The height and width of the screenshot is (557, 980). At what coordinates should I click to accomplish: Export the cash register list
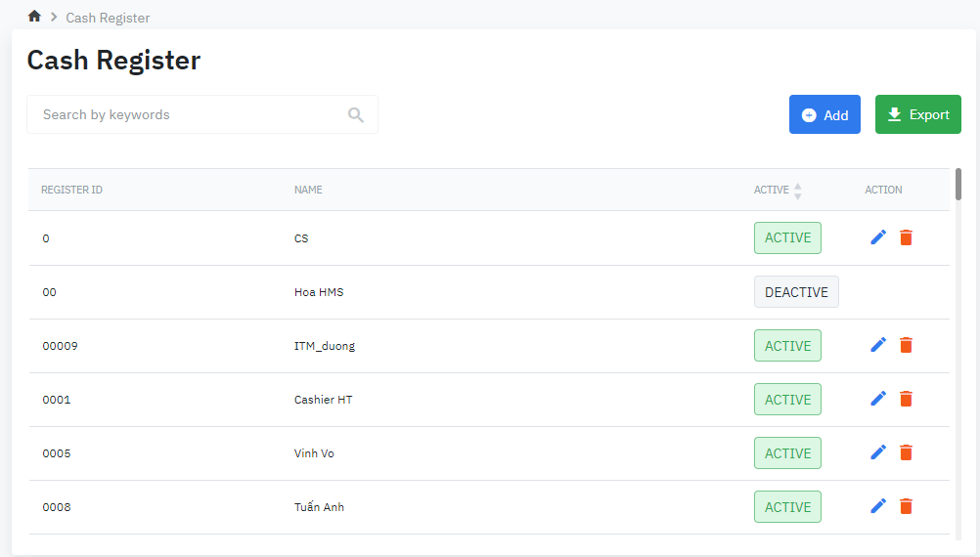pyautogui.click(x=917, y=115)
